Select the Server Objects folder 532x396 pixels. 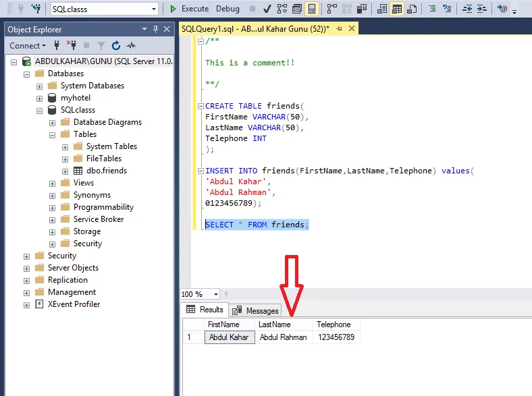point(73,268)
